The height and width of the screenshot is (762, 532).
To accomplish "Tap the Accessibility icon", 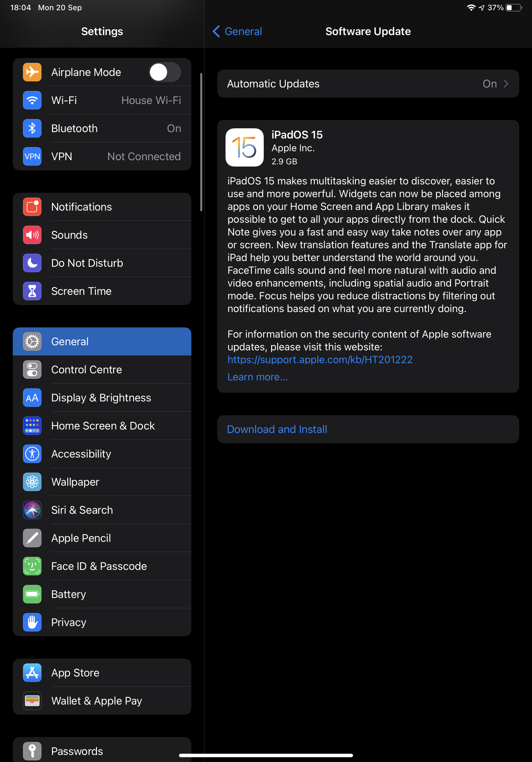I will 32,454.
